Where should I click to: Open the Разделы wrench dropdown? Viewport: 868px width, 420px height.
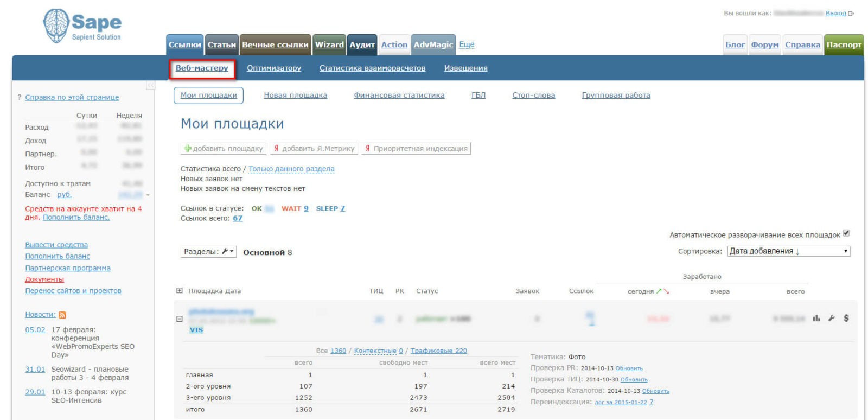tap(208, 252)
